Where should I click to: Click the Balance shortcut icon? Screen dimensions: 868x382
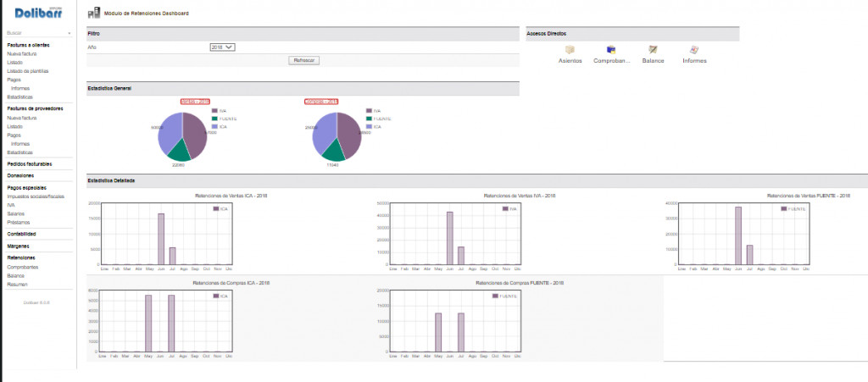[653, 50]
